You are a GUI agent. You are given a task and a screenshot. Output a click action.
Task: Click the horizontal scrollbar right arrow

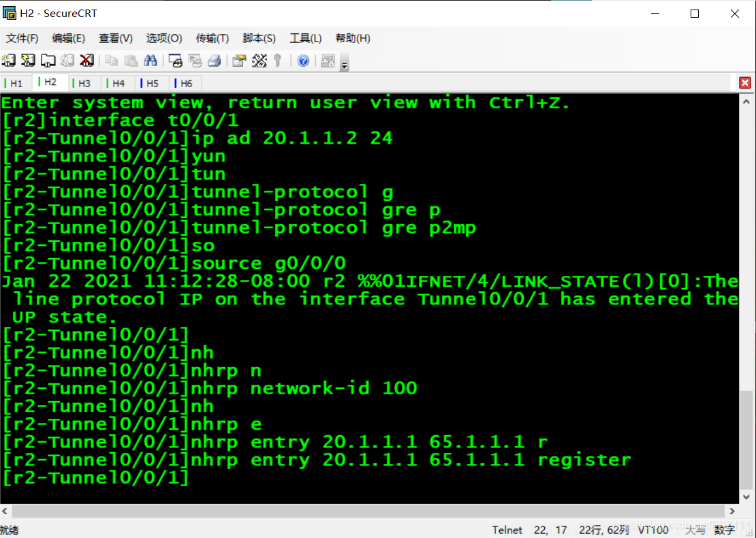point(732,511)
